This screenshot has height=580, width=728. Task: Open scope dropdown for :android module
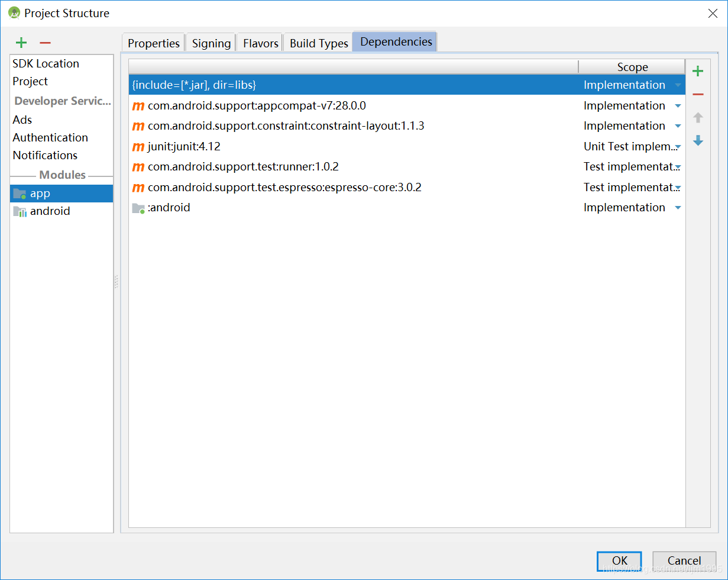(678, 208)
